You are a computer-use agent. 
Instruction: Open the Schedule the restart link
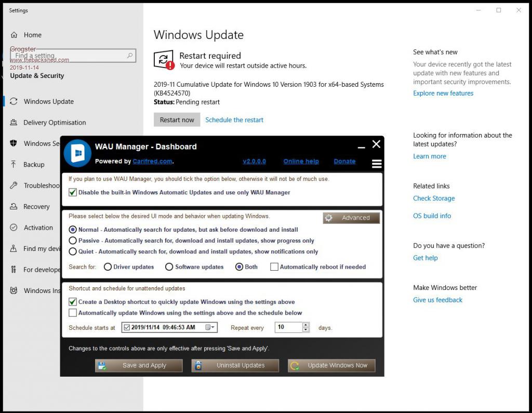[x=234, y=119]
